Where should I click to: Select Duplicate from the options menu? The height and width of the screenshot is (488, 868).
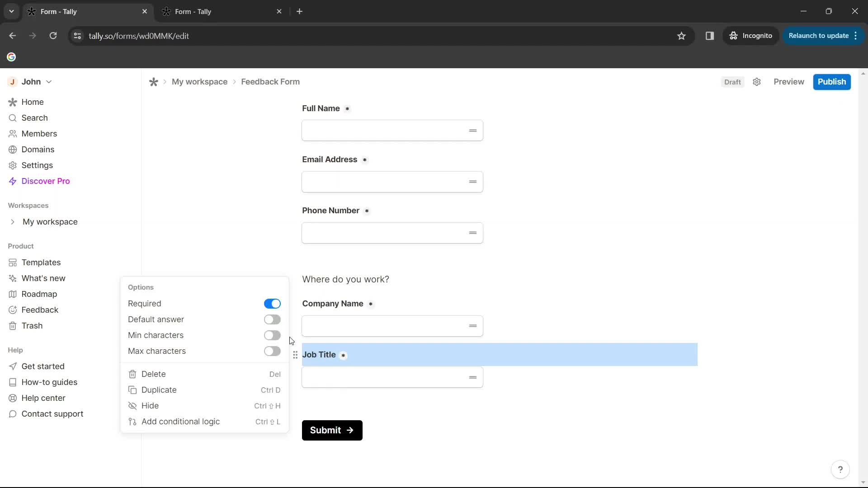[x=204, y=390]
